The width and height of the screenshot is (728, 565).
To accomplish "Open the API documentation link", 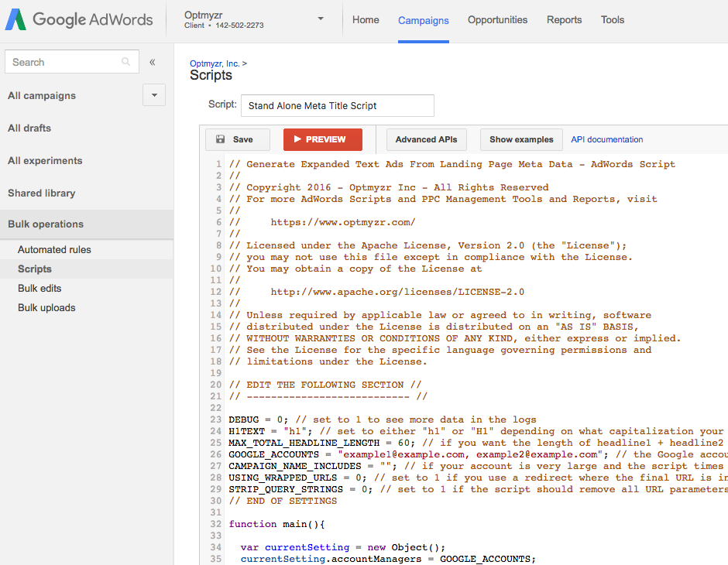I will [607, 139].
